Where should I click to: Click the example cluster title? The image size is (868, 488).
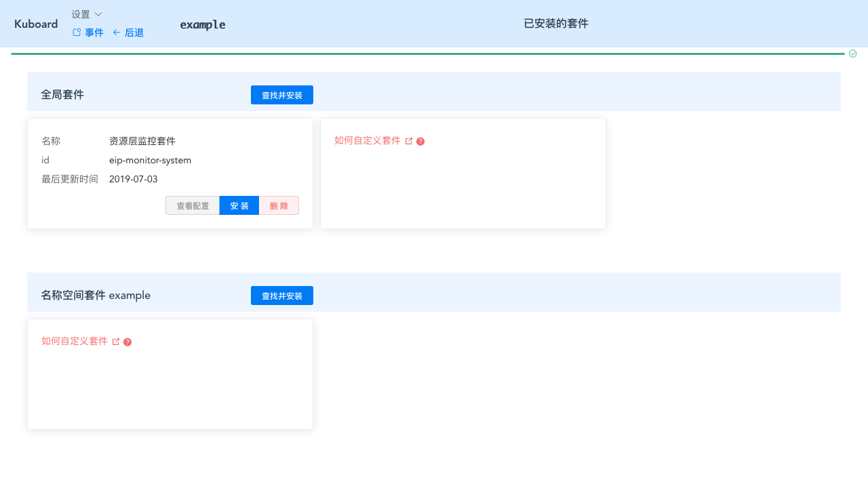[x=202, y=24]
